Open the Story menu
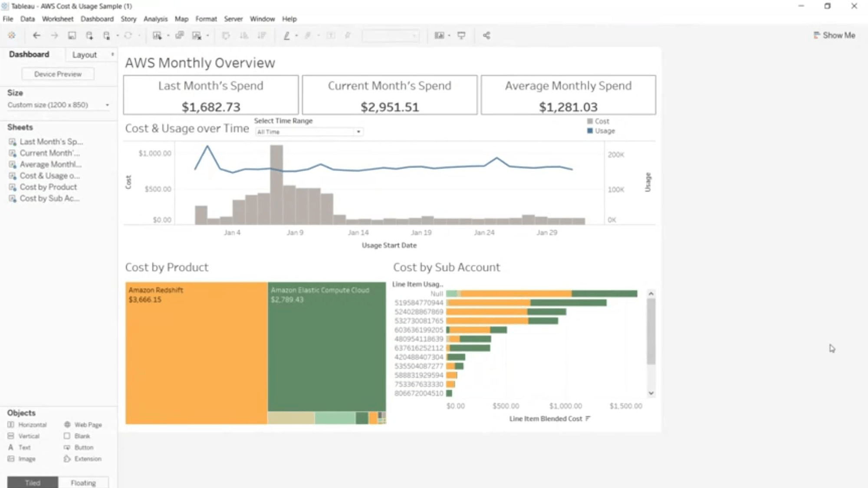The height and width of the screenshot is (488, 868). [128, 19]
